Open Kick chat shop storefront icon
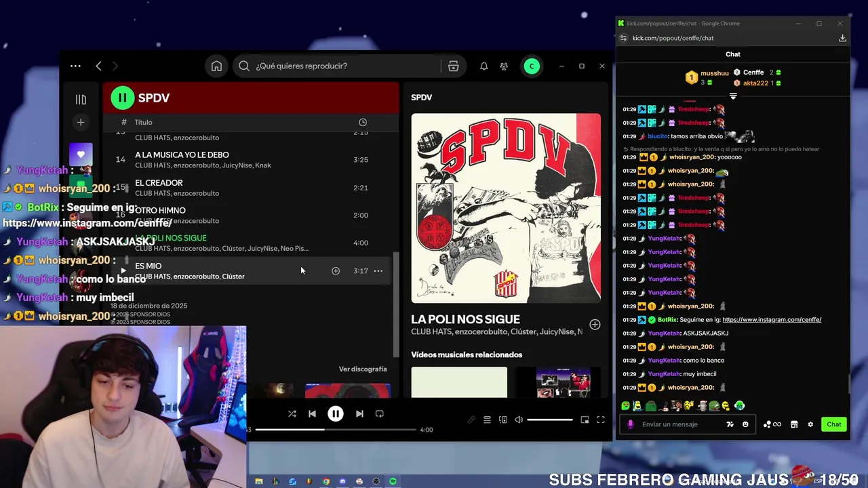 (x=794, y=424)
